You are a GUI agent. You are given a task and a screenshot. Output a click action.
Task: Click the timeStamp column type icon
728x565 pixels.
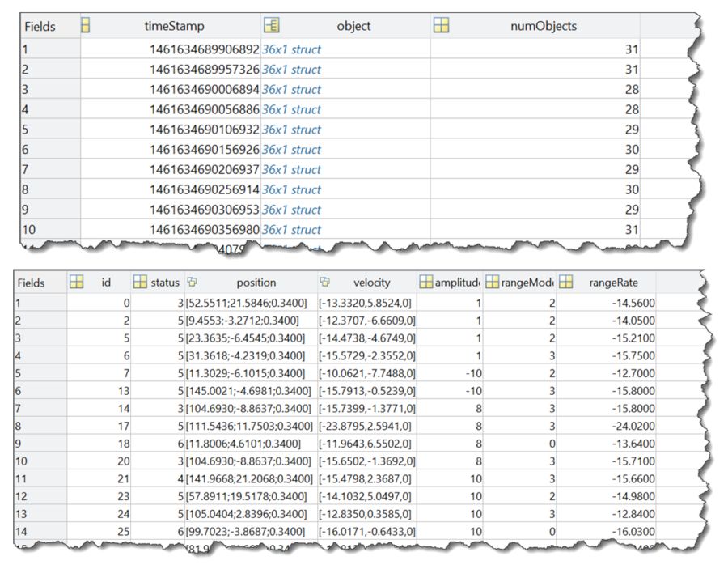pos(86,25)
